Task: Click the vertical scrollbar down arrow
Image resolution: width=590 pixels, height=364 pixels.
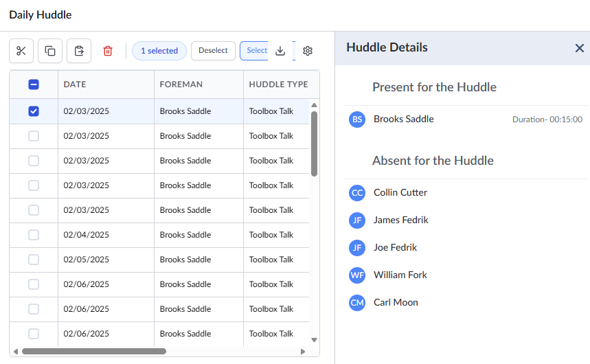Action: 314,340
